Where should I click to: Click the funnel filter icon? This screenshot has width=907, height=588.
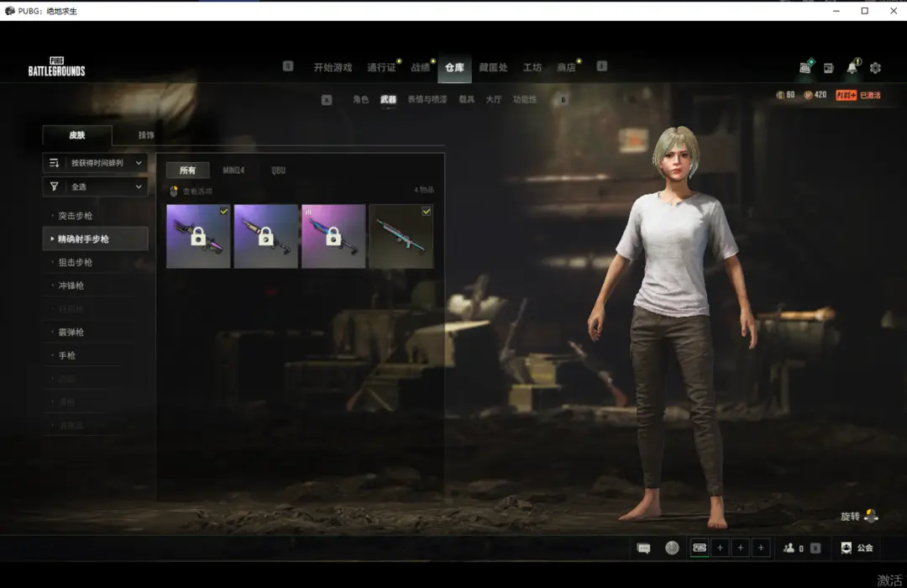click(x=54, y=186)
